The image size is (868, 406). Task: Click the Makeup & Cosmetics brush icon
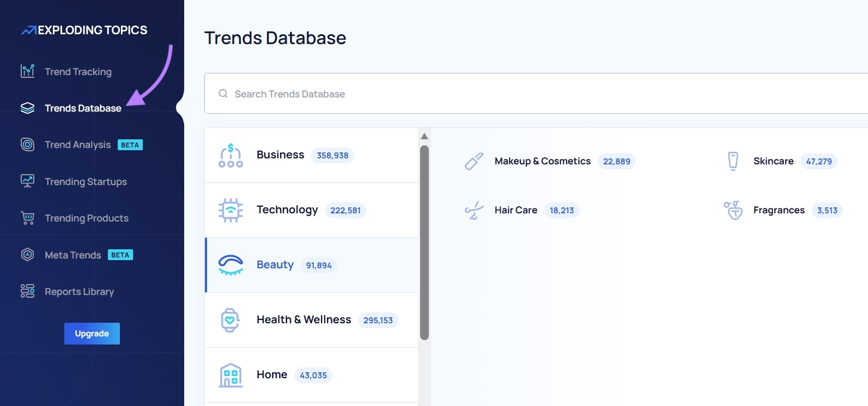click(x=474, y=162)
